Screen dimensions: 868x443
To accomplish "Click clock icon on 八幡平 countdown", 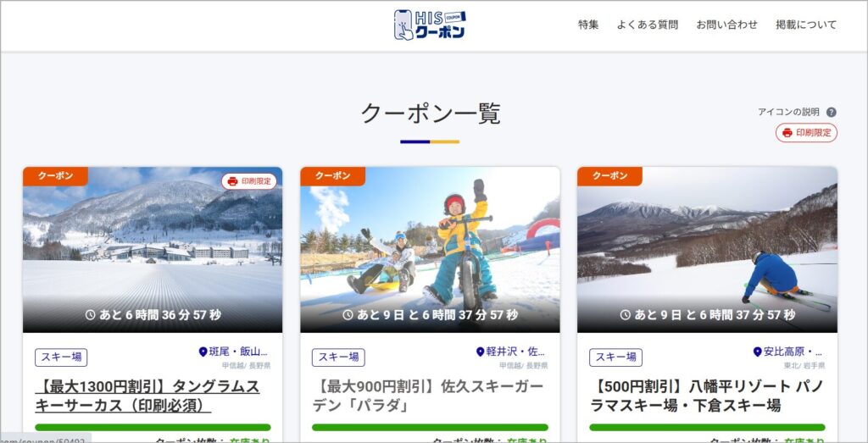I will pos(626,314).
